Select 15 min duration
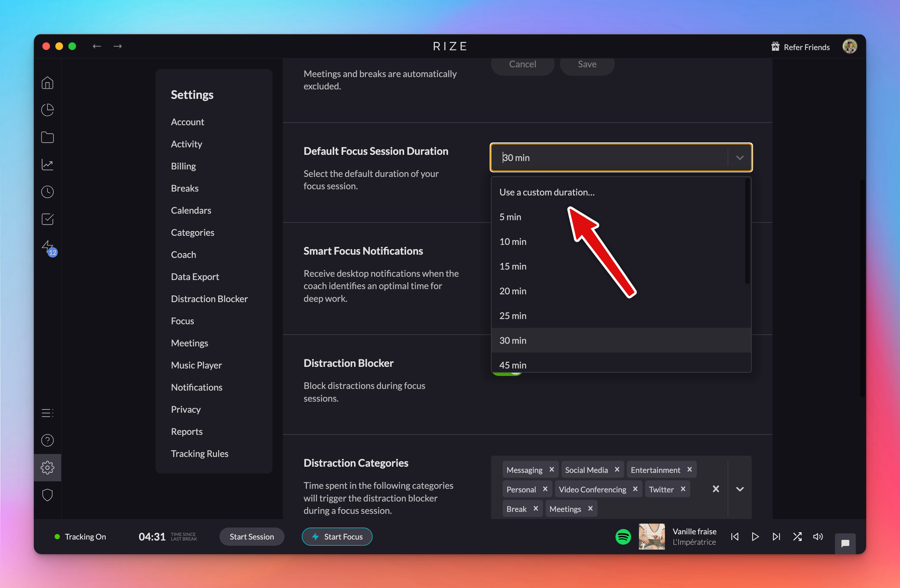The width and height of the screenshot is (900, 588). point(621,266)
